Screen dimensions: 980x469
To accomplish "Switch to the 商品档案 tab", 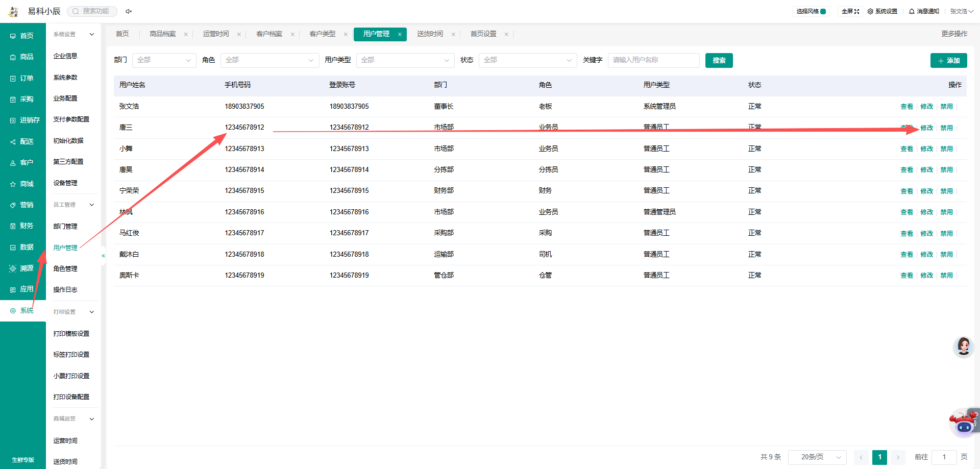I will (163, 34).
